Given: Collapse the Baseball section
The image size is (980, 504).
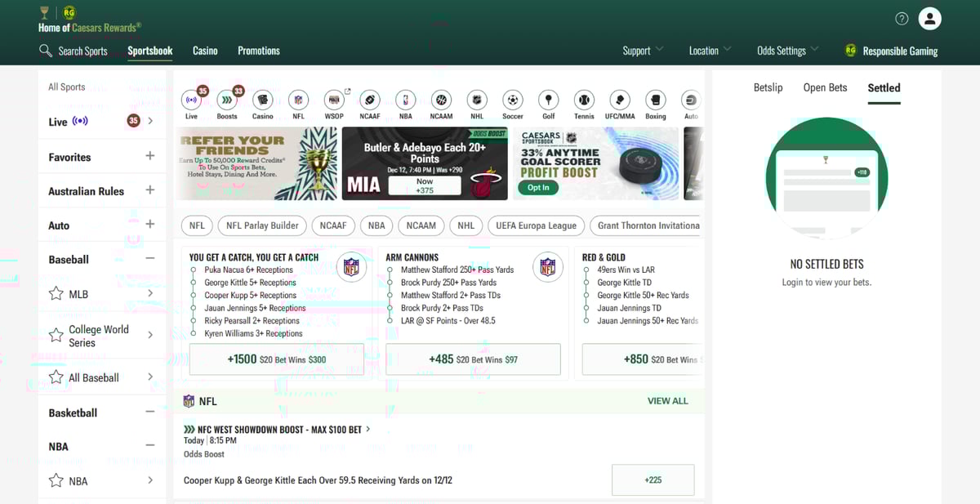Looking at the screenshot, I should (150, 259).
